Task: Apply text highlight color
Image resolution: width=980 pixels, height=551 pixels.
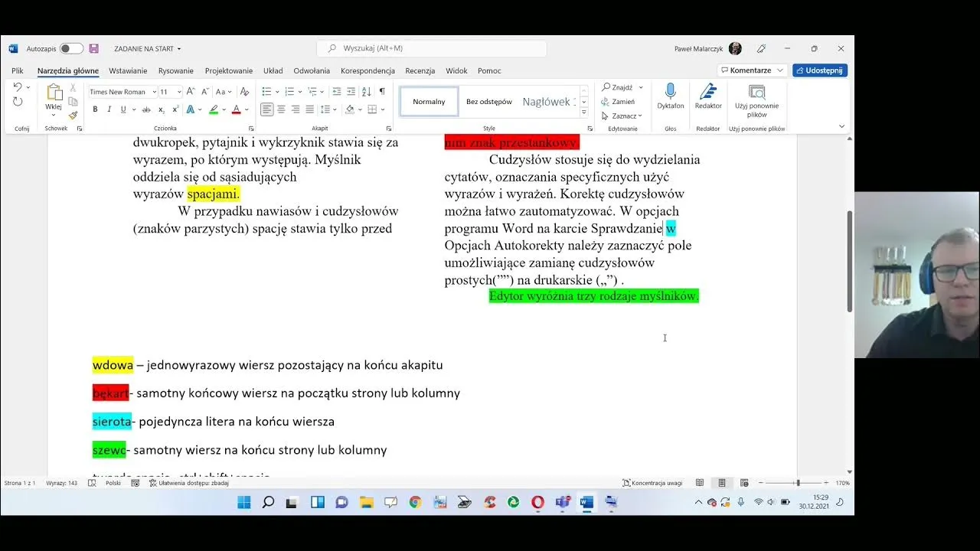Action: [x=214, y=109]
